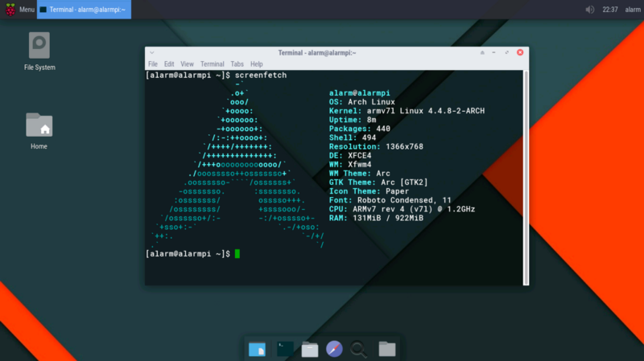Open the Raspberry Pi applications Menu
Viewport: 644px width, 361px height.
19,10
